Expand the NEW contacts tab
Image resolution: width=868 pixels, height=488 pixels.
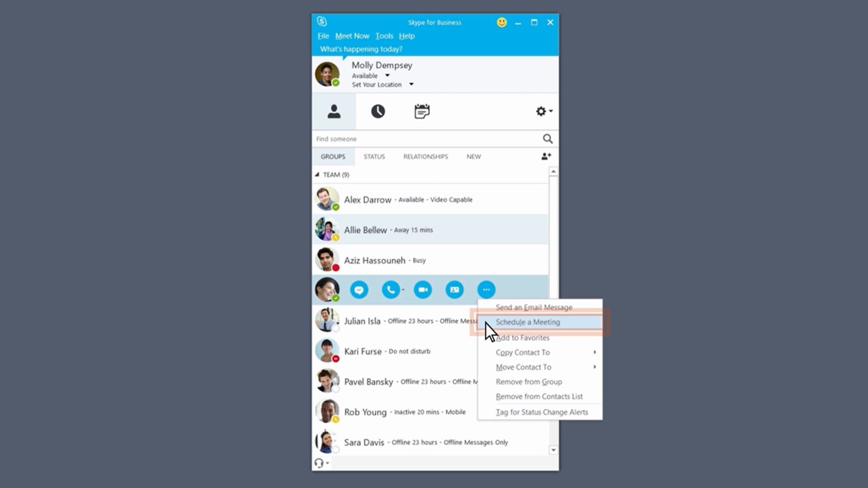tap(473, 156)
